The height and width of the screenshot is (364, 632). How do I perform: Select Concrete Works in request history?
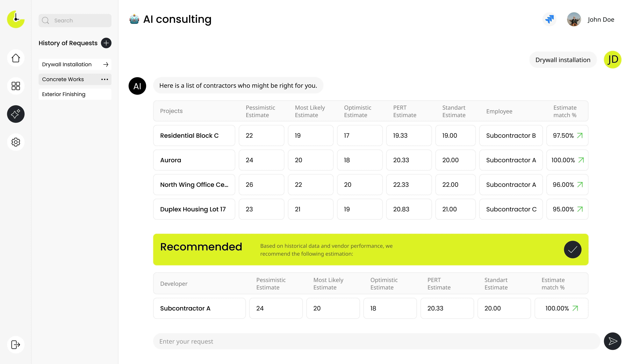pyautogui.click(x=63, y=79)
